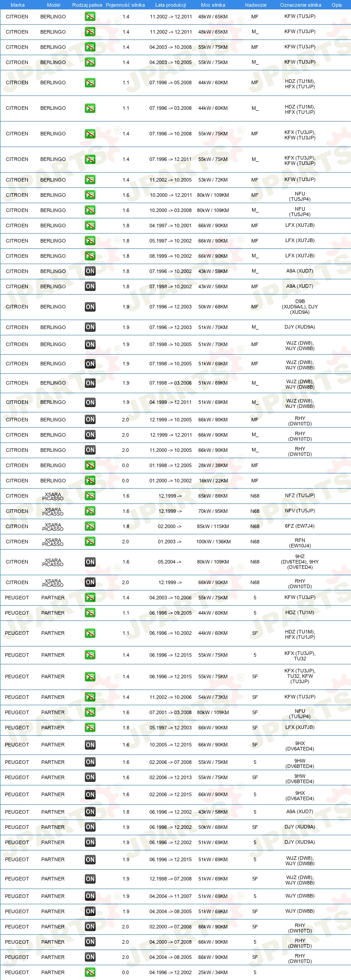The height and width of the screenshot is (980, 351).
Task: Click the petrol icon in the 48kW/65KM M_ Berlingo row
Action: (x=90, y=32)
